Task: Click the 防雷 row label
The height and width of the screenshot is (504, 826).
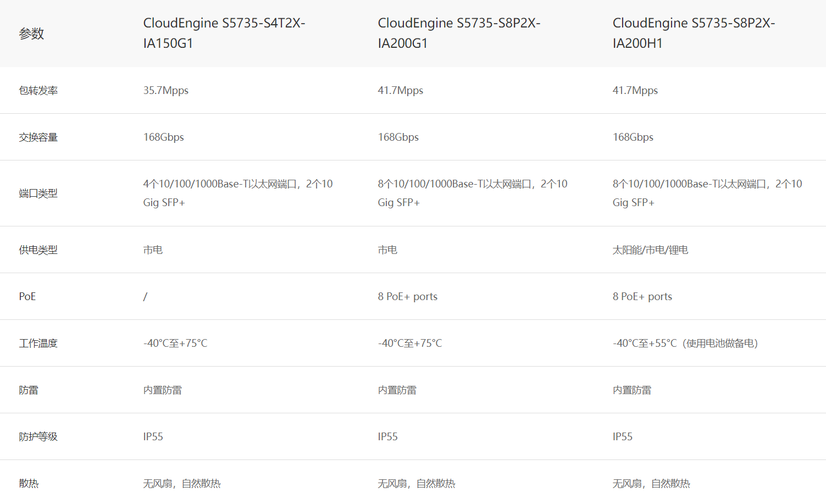Action: click(x=29, y=390)
